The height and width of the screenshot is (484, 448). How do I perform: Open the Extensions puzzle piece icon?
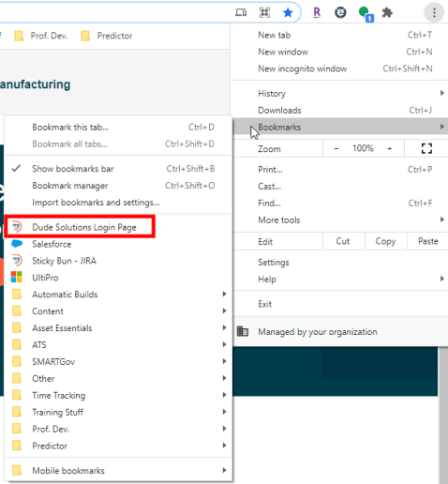387,13
